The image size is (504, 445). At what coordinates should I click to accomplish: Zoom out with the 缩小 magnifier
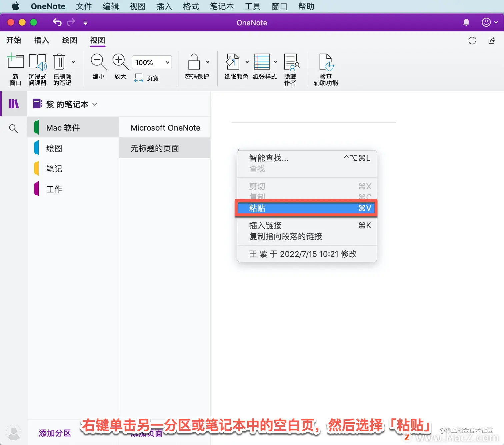[99, 67]
